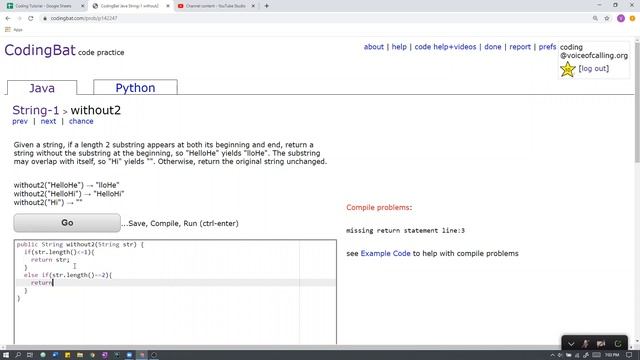Click the Go button to run code
Viewport: 640px width, 360px height.
[x=67, y=222]
